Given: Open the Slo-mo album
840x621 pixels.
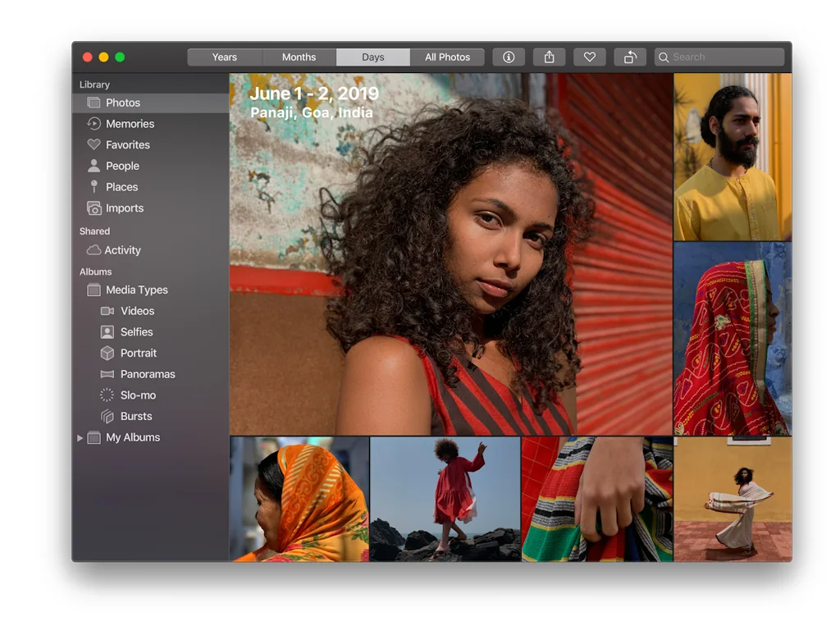Looking at the screenshot, I should [137, 395].
